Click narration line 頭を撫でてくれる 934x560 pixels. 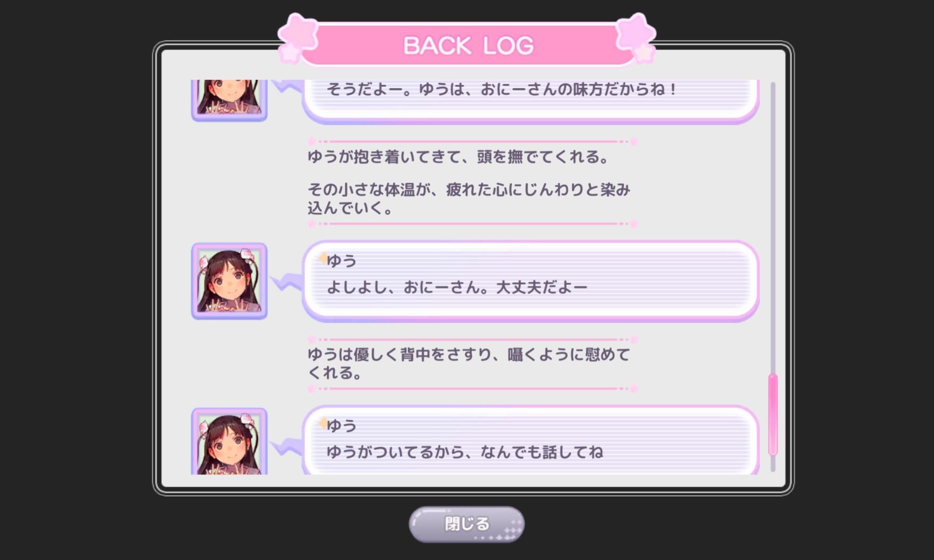(x=458, y=157)
